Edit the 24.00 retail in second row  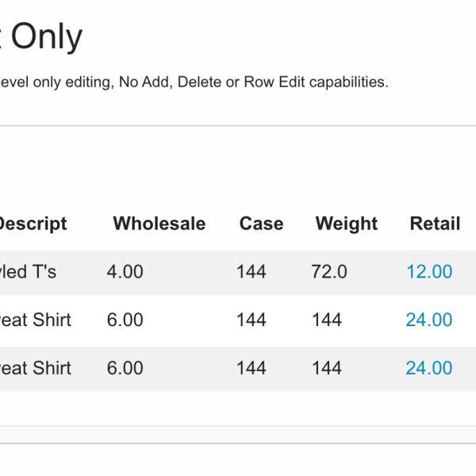[x=429, y=321]
